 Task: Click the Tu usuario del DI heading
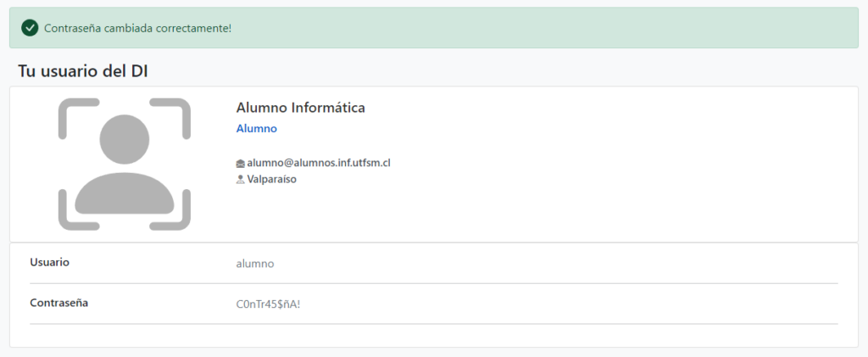pyautogui.click(x=83, y=71)
